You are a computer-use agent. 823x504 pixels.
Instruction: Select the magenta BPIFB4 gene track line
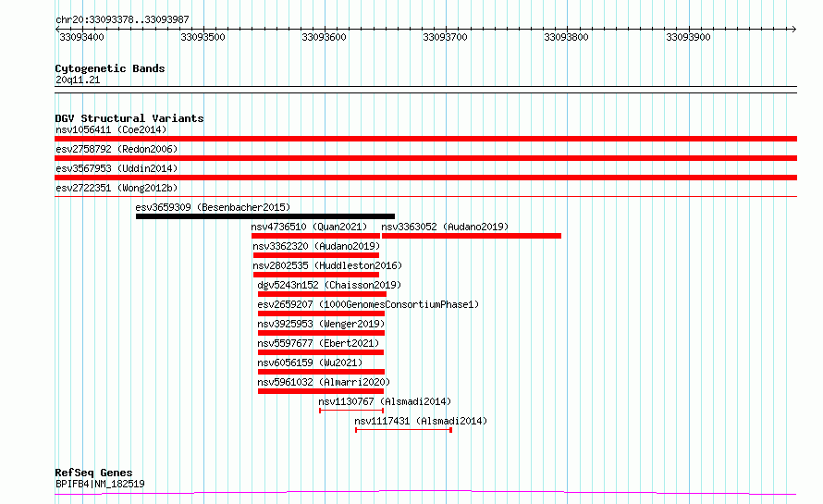tap(425, 493)
